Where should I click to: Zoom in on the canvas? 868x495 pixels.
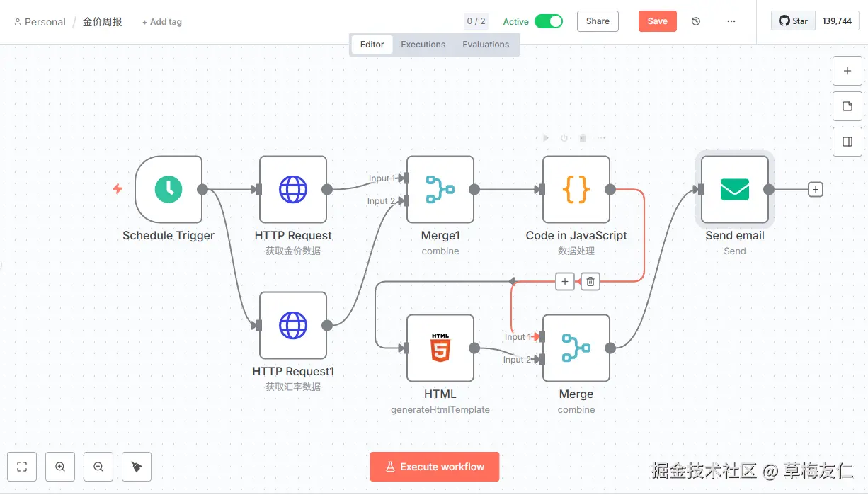pos(60,467)
